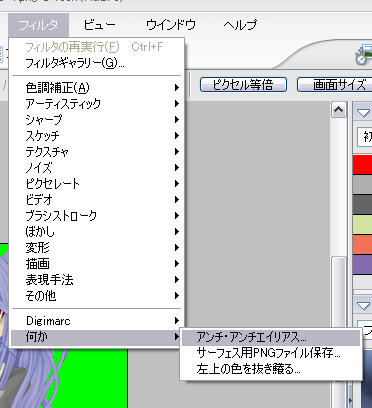Choose サーフェス用PNGファイル保存... entry
Screen dimensions: 372x408
271,353
